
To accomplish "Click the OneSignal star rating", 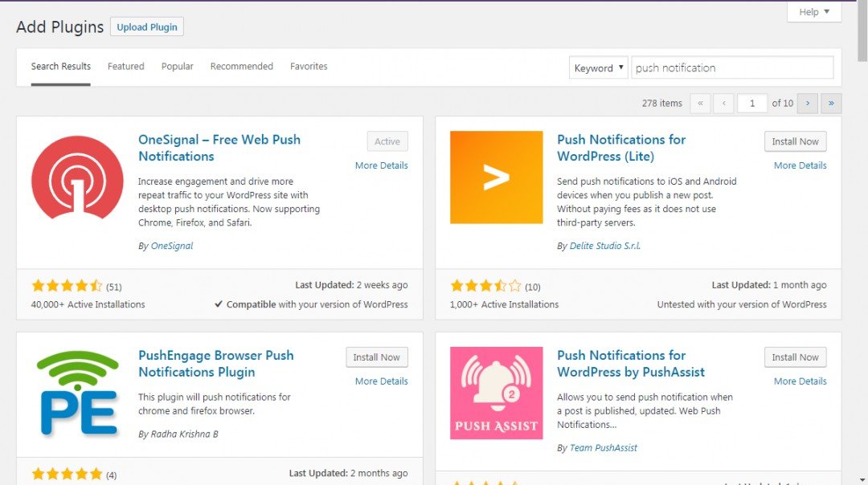I will pos(67,286).
